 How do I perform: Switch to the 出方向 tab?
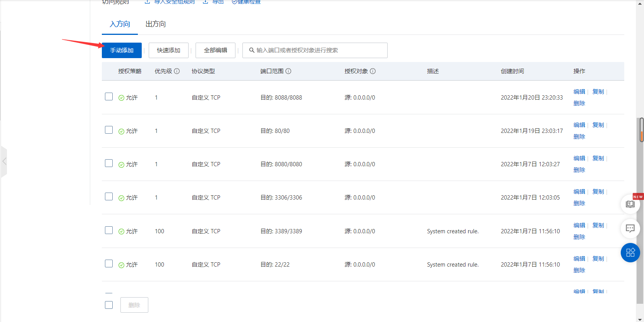[156, 24]
